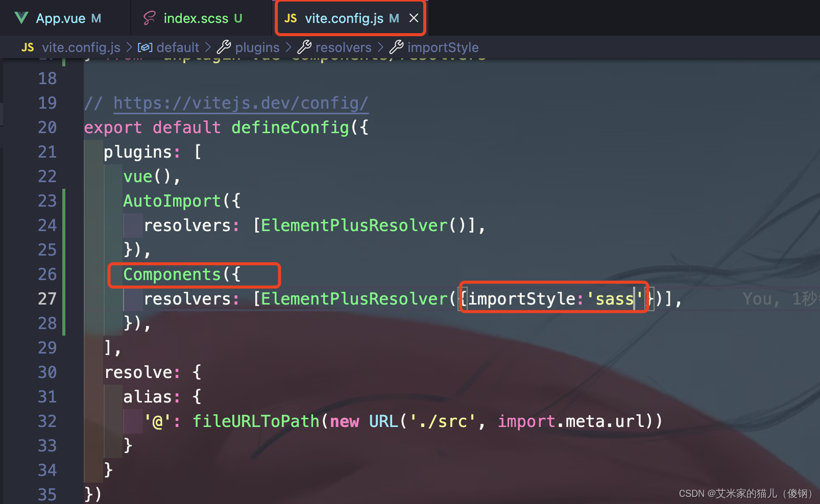Open the plugins breadcrumb segment
The height and width of the screenshot is (504, 820).
pos(257,47)
